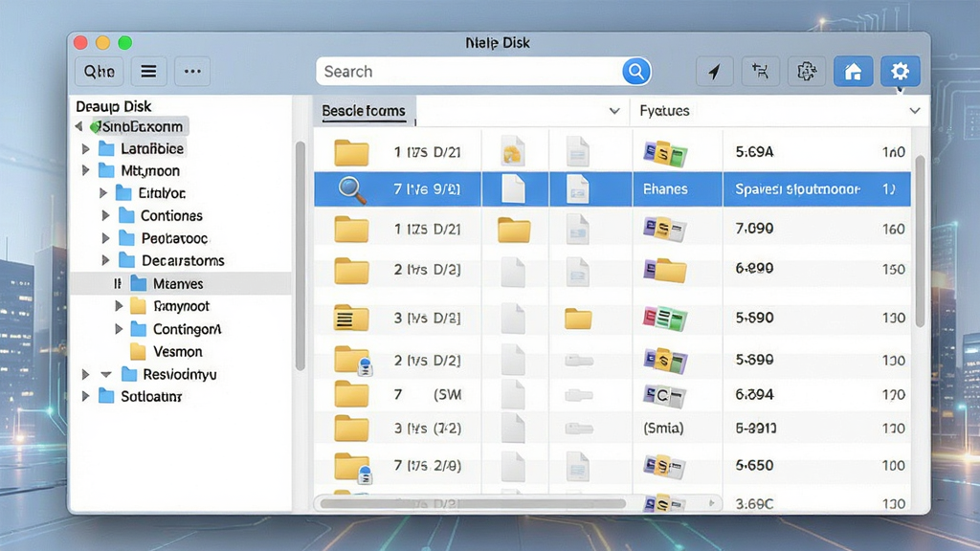Click the sidebar vertical scrollbar
The width and height of the screenshot is (980, 551).
point(300,256)
